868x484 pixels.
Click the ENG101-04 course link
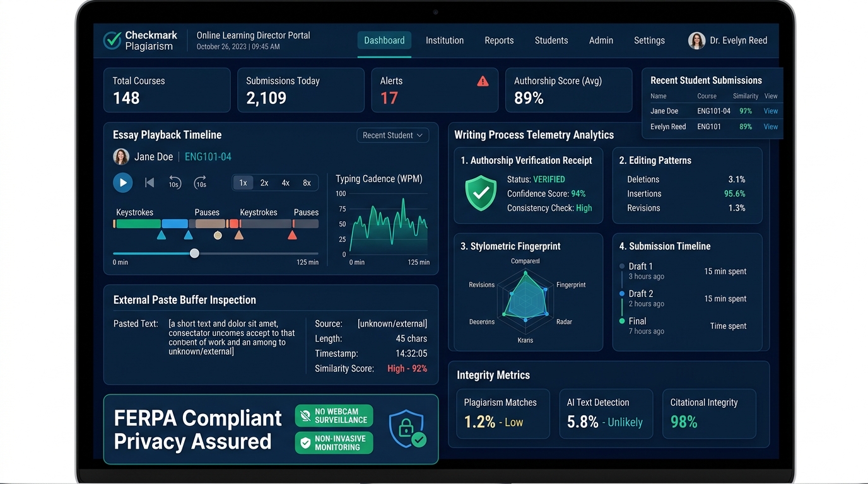(x=208, y=157)
